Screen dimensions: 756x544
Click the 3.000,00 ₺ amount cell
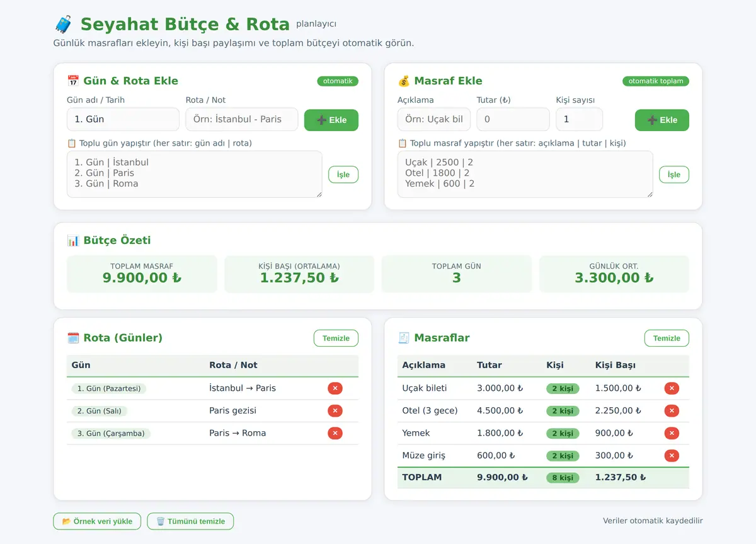click(500, 388)
